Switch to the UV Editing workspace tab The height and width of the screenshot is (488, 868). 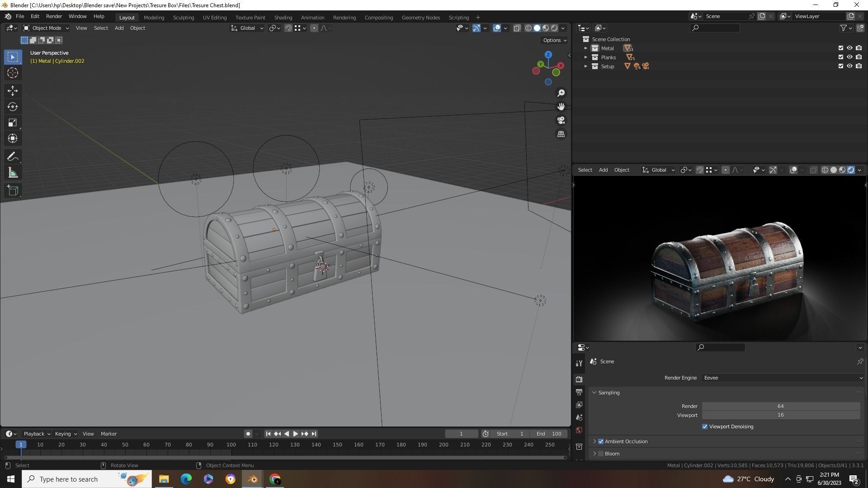(215, 17)
